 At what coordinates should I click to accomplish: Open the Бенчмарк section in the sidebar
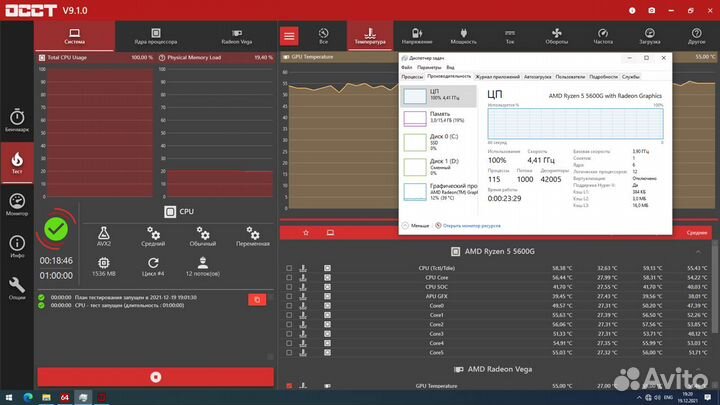click(x=17, y=121)
